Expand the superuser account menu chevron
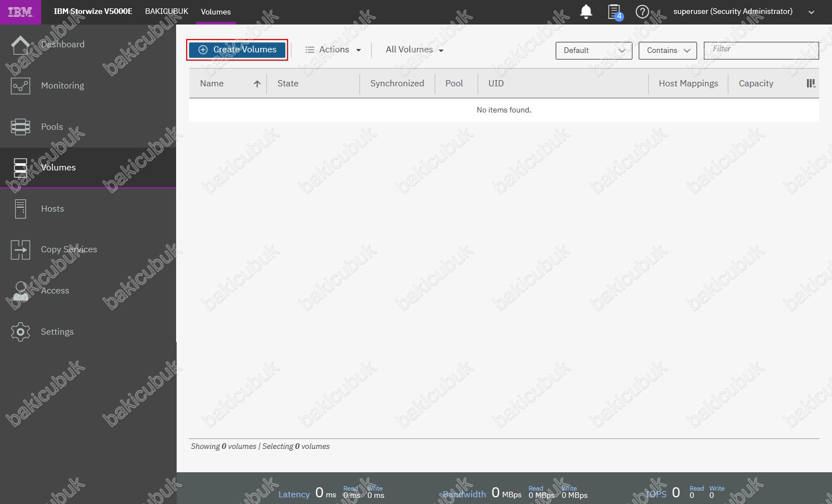Screen dimensions: 832x504 tap(811, 12)
